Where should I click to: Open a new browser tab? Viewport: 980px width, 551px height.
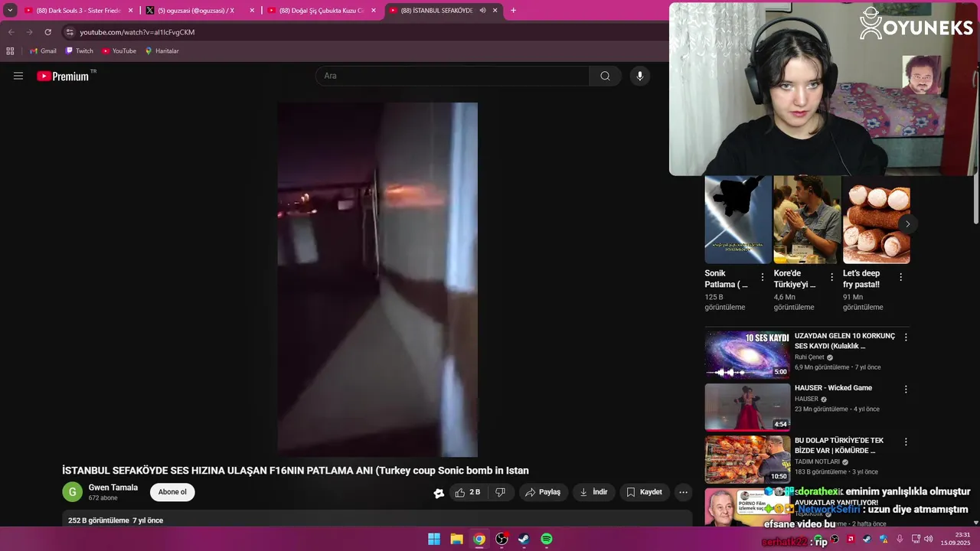(513, 11)
